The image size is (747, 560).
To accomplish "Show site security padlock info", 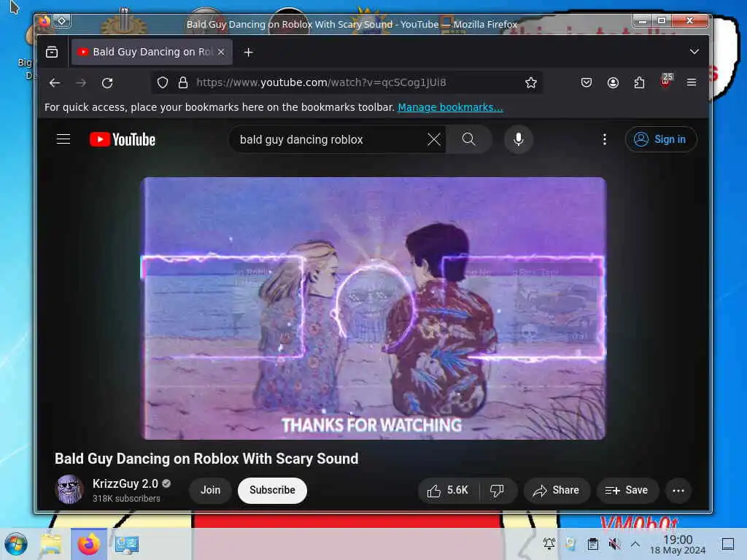I will point(183,83).
